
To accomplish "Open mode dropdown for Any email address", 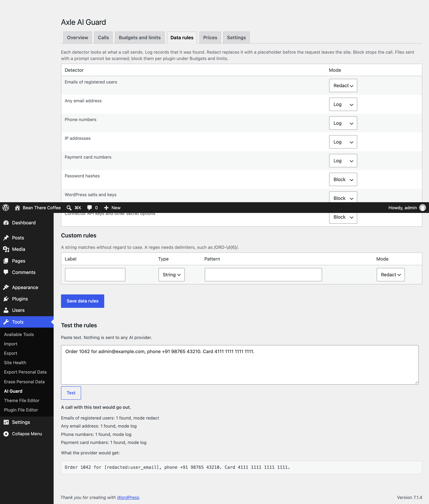I will pyautogui.click(x=343, y=104).
